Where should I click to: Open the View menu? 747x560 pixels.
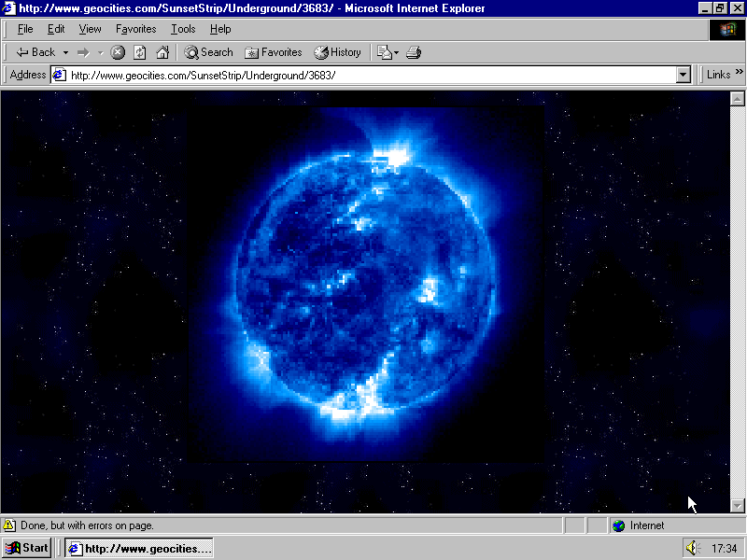tap(90, 29)
